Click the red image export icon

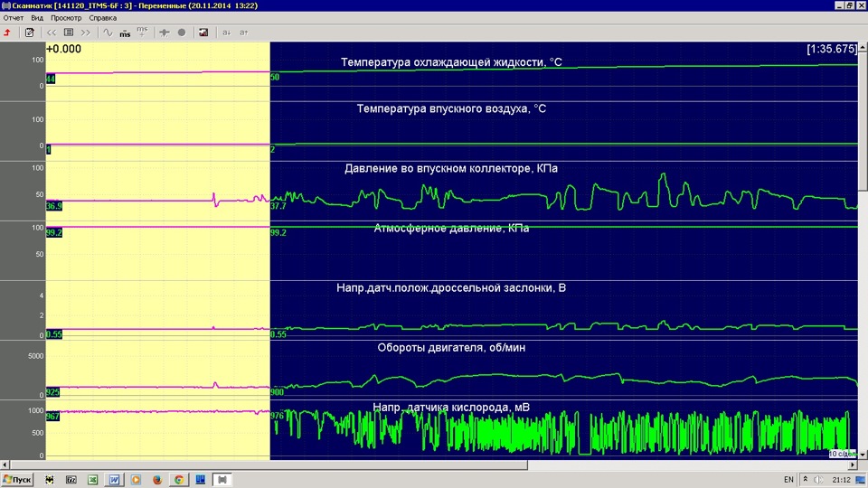pyautogui.click(x=203, y=33)
